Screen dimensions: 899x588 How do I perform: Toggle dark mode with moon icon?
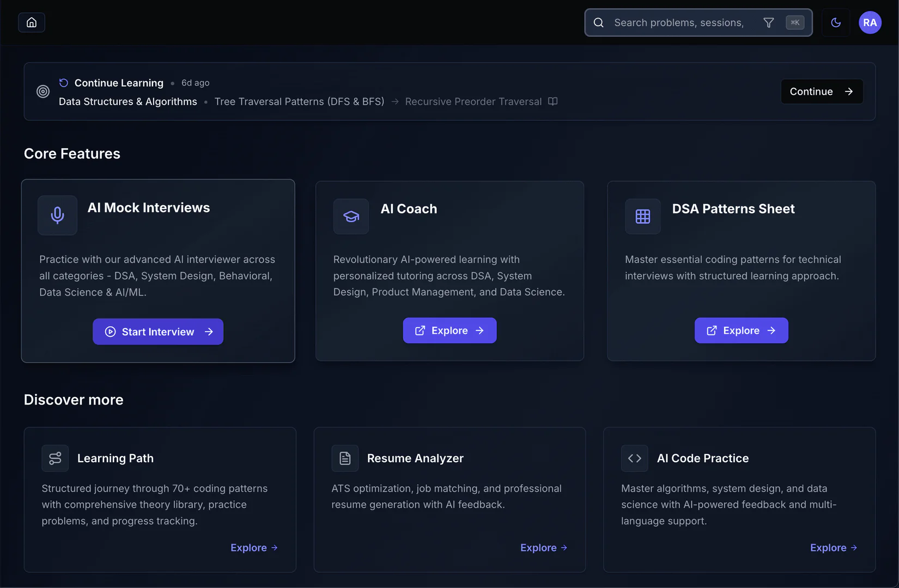(836, 22)
